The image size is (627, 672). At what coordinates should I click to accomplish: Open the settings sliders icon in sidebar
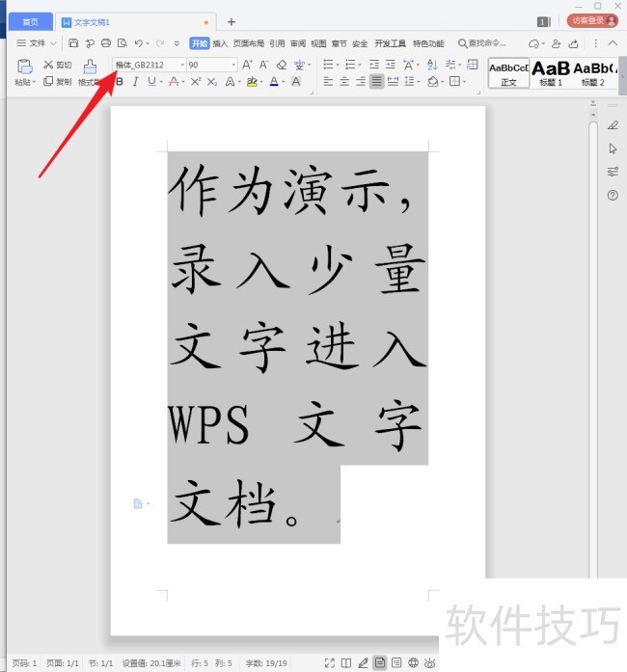tap(613, 172)
